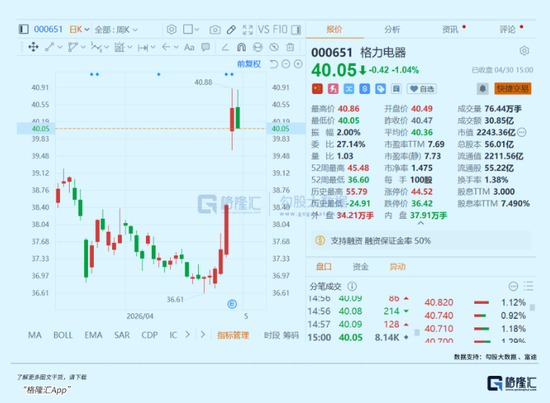
Task: Switch to the 资讯 tab
Action: [x=450, y=29]
